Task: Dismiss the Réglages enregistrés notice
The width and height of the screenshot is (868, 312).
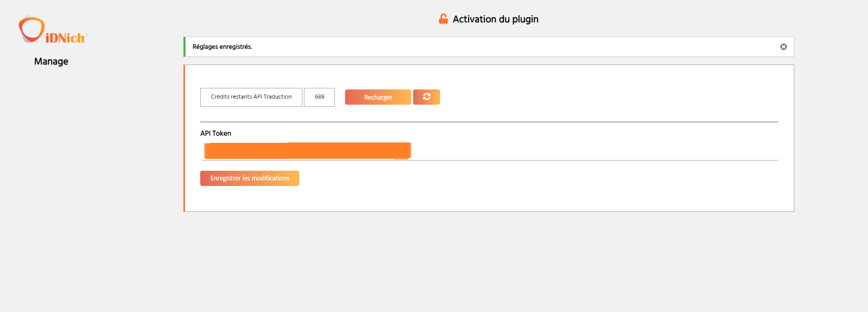Action: pos(784,47)
